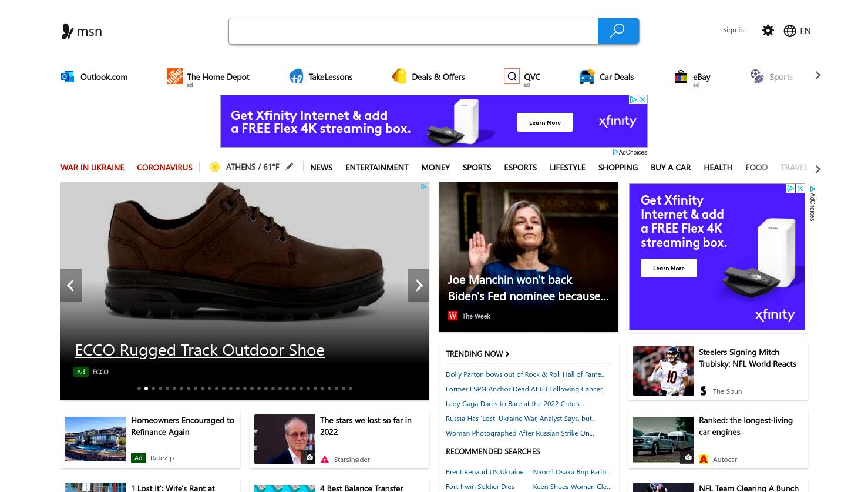Click The Home Depot orange logo icon

coord(174,76)
